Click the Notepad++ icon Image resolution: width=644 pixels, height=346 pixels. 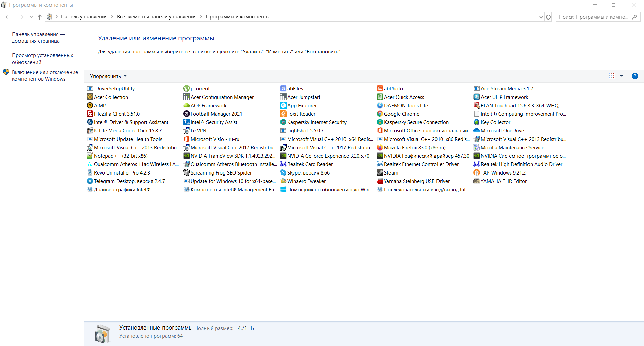90,156
